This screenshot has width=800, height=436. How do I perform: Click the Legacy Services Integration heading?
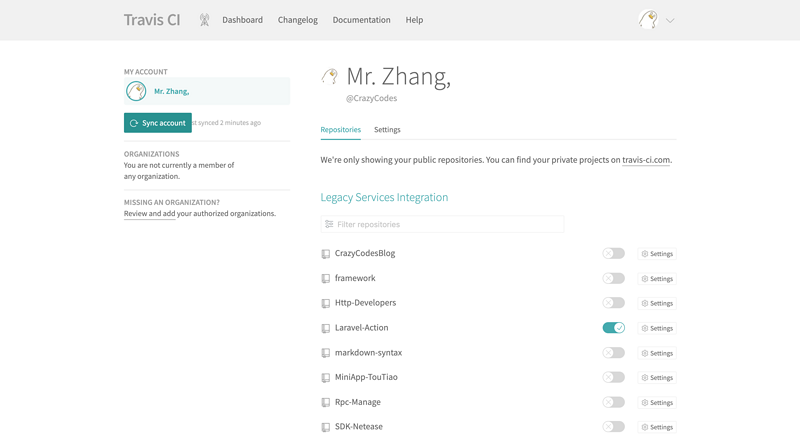[x=384, y=197]
